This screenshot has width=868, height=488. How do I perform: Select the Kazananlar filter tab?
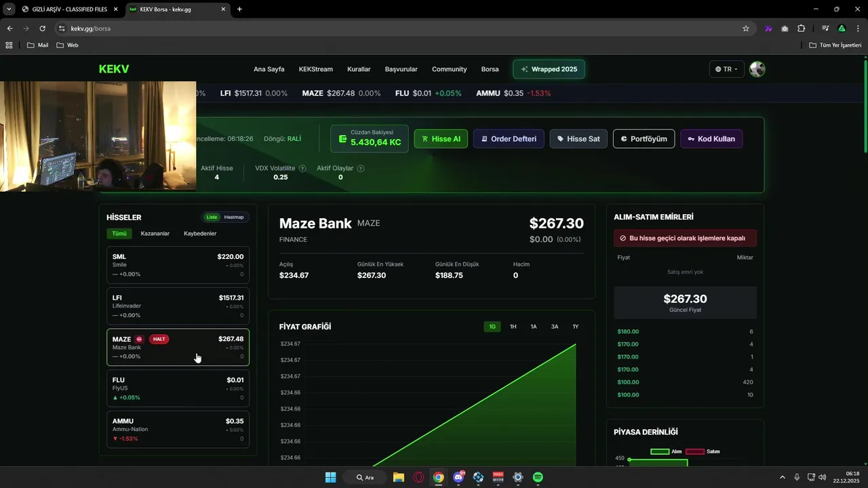click(155, 233)
